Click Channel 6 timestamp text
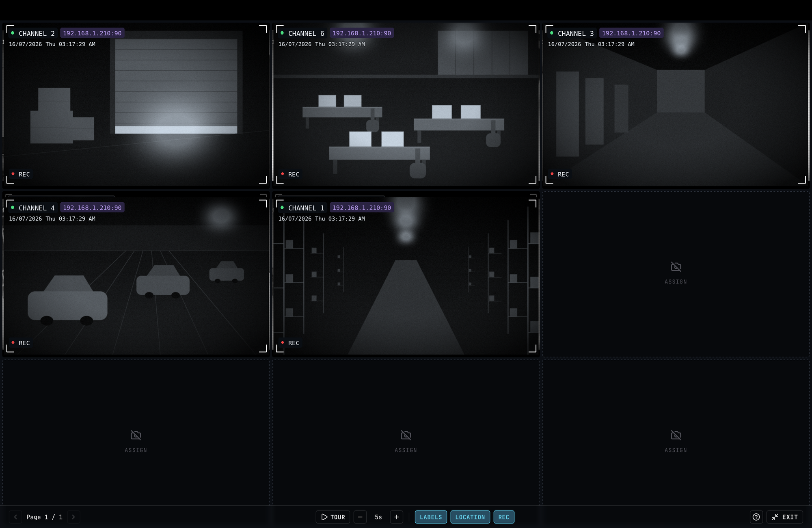Screen dimensions: 812x528 coord(322,44)
